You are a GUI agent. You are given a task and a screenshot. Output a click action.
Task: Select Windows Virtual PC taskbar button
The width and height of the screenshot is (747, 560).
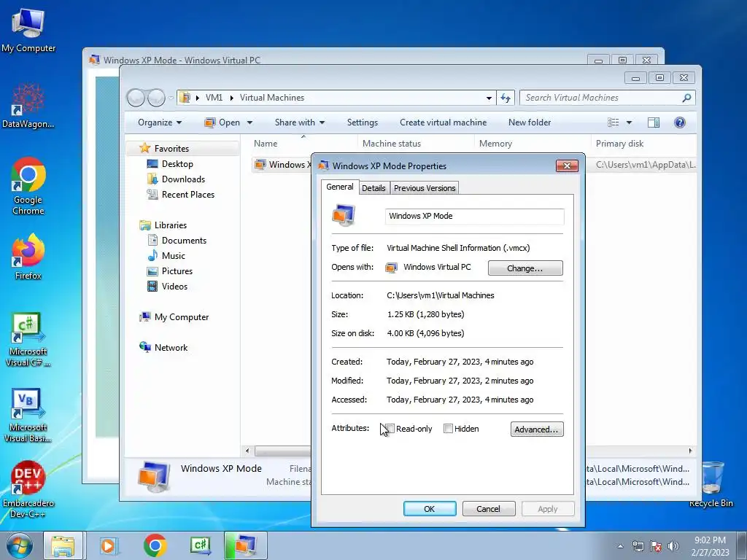[x=245, y=545]
